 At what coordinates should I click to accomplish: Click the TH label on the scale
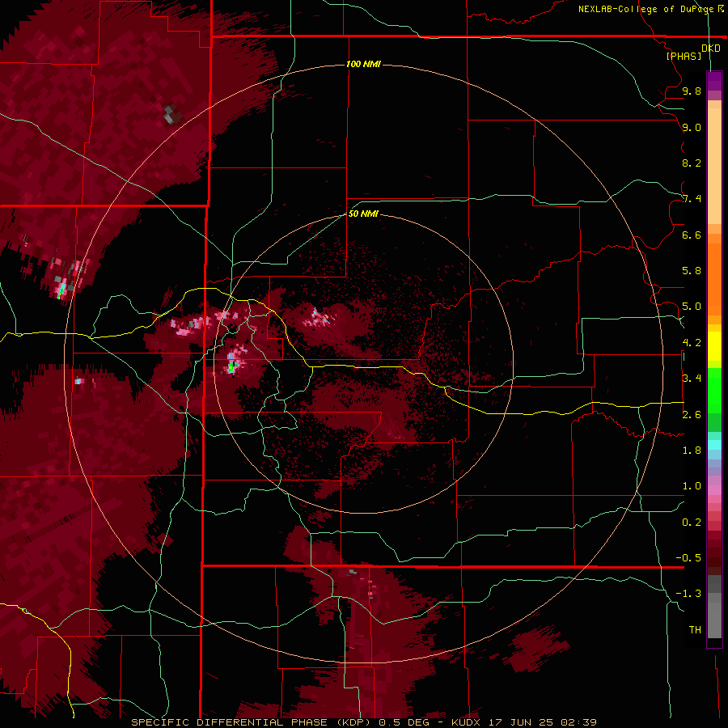tap(695, 630)
